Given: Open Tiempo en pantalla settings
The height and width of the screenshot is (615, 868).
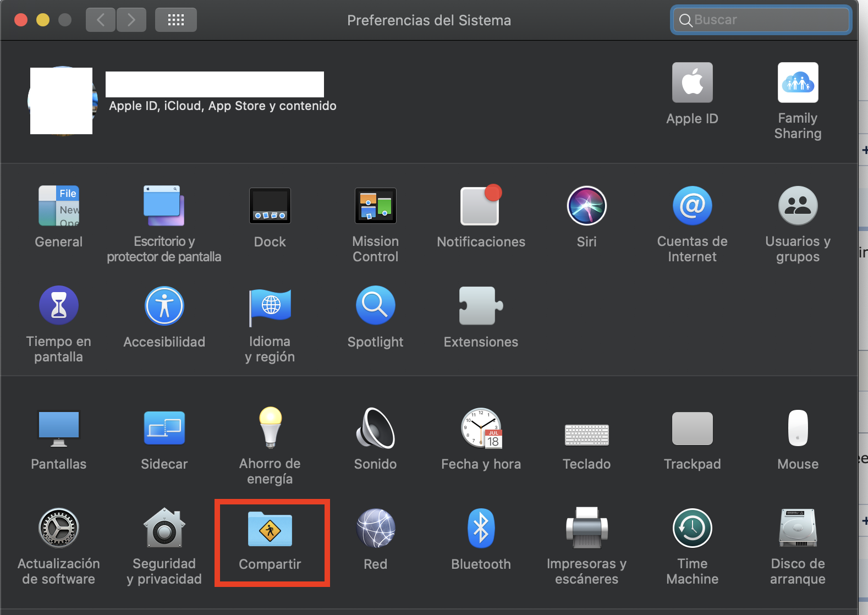Looking at the screenshot, I should (x=59, y=305).
